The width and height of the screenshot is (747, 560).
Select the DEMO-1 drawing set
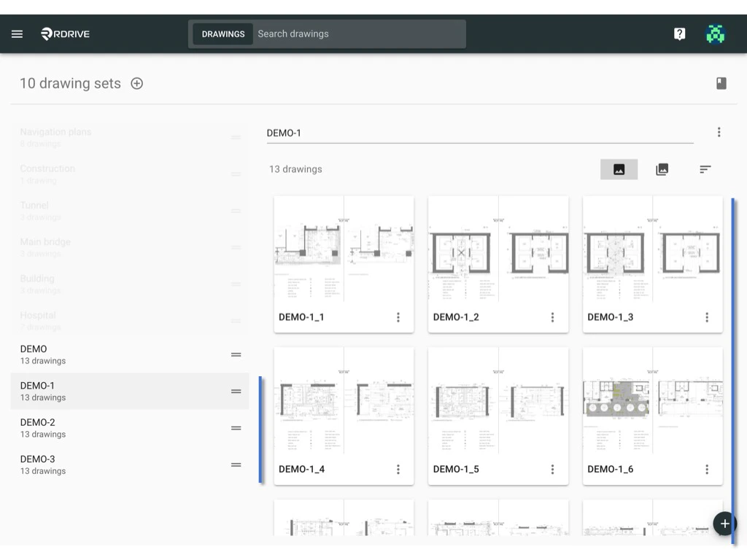130,392
